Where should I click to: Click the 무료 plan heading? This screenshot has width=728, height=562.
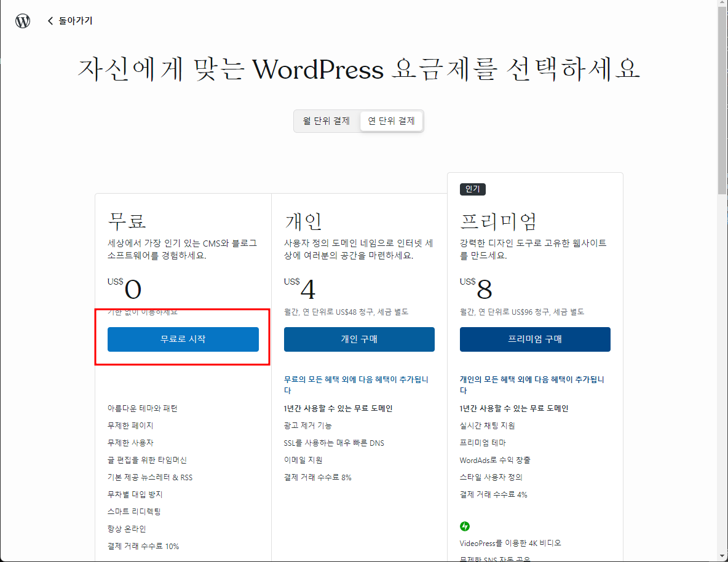pyautogui.click(x=127, y=221)
